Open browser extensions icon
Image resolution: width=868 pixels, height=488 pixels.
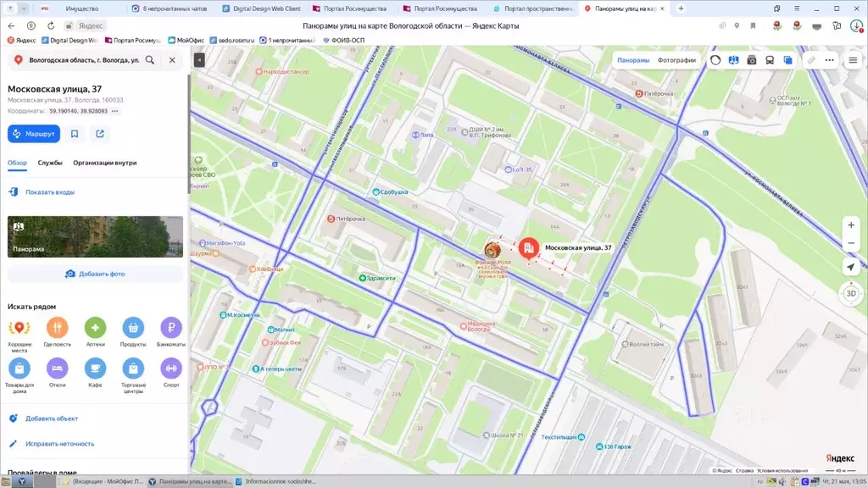pyautogui.click(x=837, y=25)
